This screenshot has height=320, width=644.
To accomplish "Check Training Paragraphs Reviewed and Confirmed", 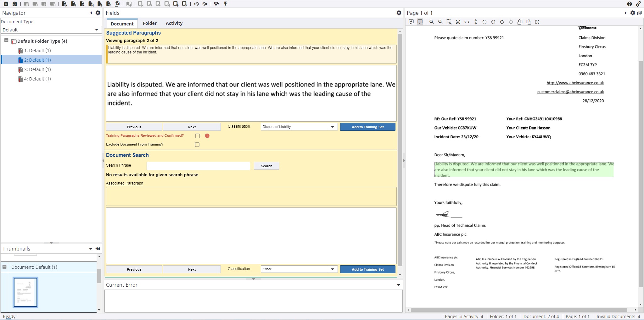I will (x=197, y=136).
